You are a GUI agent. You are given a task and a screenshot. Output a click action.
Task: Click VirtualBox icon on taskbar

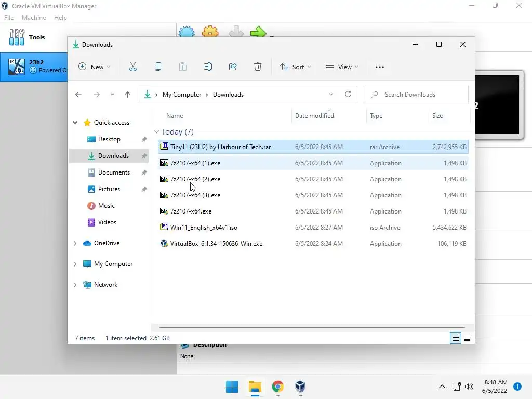coord(300,387)
